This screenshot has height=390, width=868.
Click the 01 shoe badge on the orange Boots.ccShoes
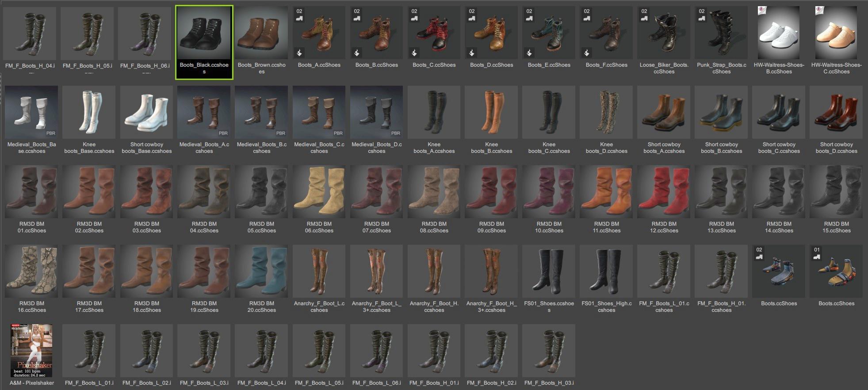(x=817, y=253)
